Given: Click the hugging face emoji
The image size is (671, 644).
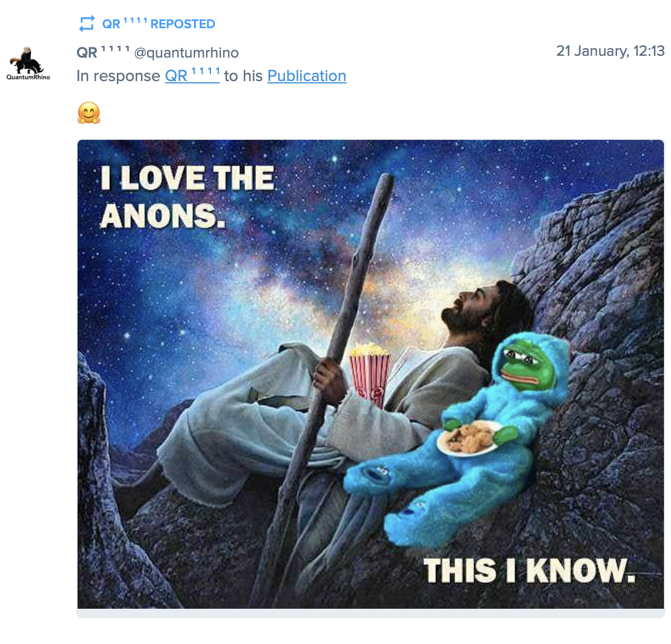Looking at the screenshot, I should [x=89, y=113].
